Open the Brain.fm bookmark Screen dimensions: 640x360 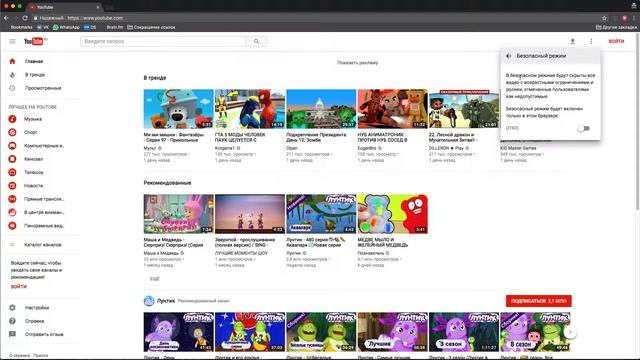coord(115,27)
